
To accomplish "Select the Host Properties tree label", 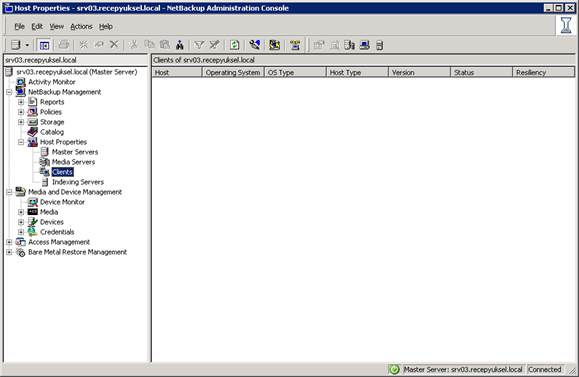I will tap(64, 142).
